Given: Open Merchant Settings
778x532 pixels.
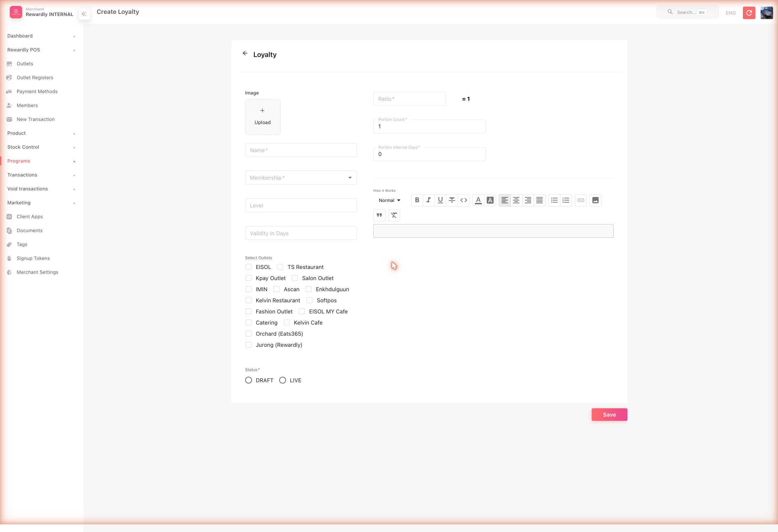Looking at the screenshot, I should [37, 272].
